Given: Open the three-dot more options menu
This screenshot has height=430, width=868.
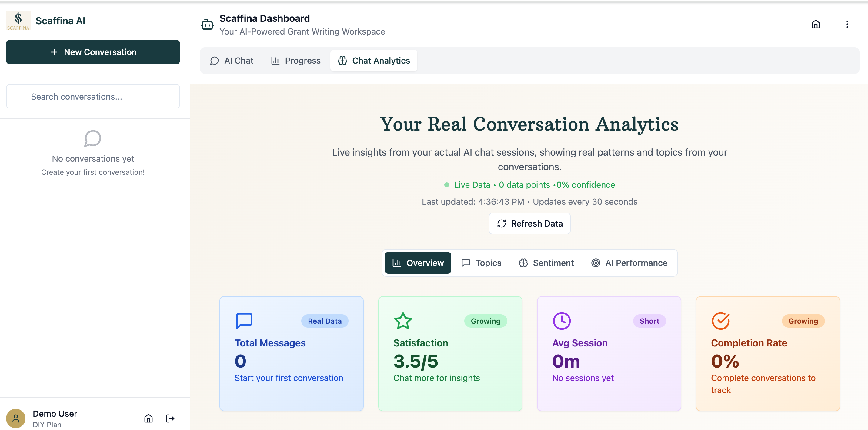Looking at the screenshot, I should click(847, 24).
